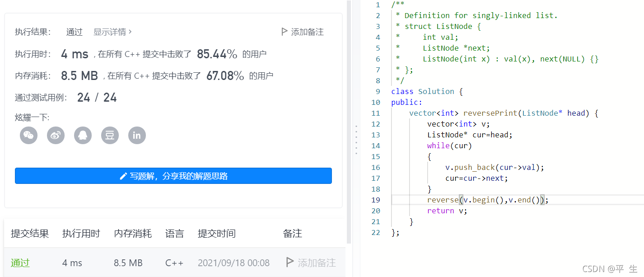Click on while(cur) code line
644x277 pixels.
[449, 146]
